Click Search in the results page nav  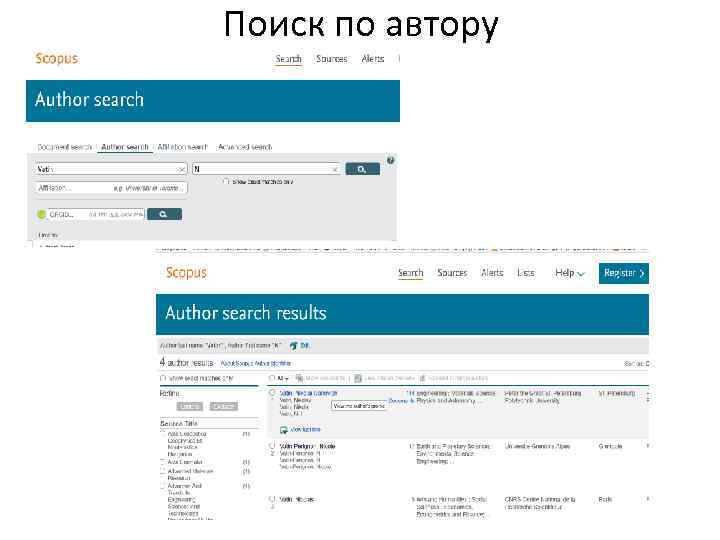pos(411,273)
